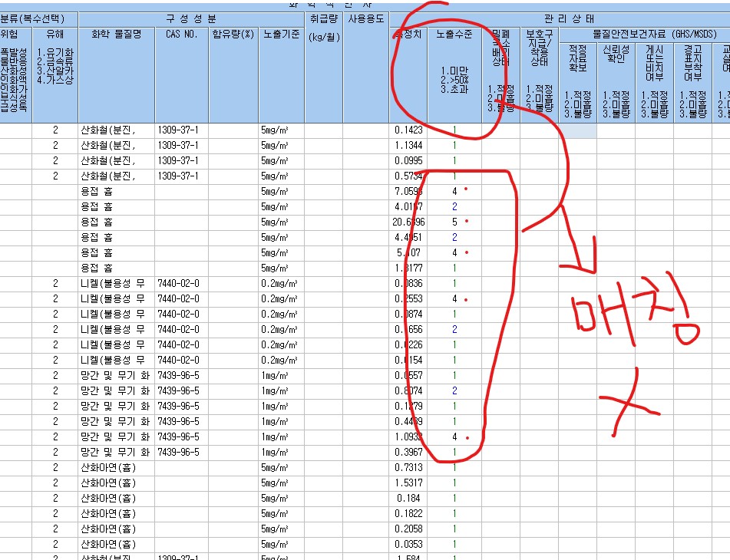The height and width of the screenshot is (560, 730).
Task: Select the 관리상태 merged header cell
Action: (x=569, y=19)
